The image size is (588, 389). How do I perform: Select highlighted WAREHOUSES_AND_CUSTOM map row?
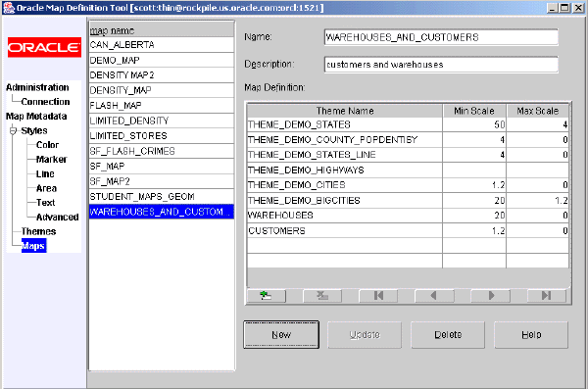pyautogui.click(x=162, y=212)
